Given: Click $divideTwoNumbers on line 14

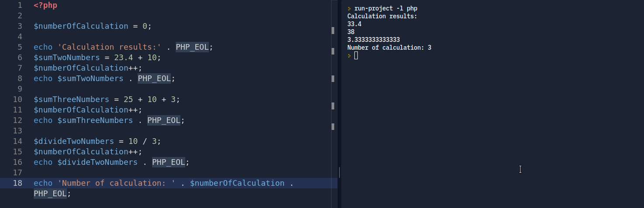Looking at the screenshot, I should click(73, 141).
